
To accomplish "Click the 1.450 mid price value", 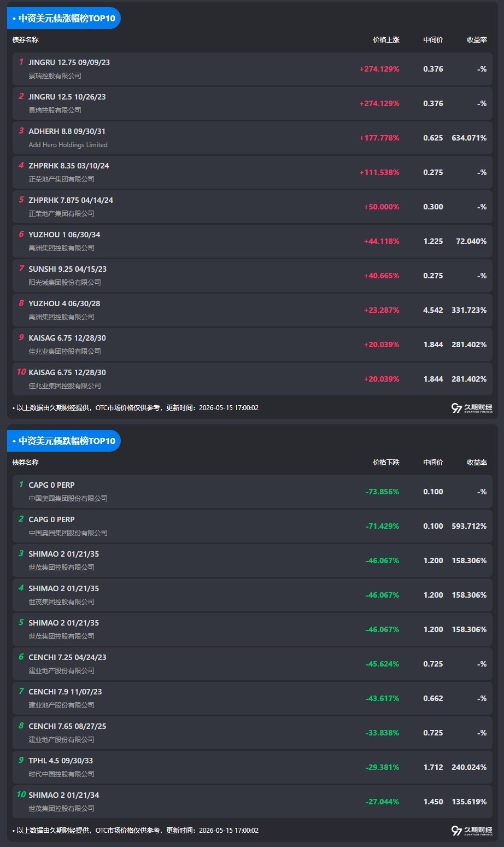I will point(433,802).
